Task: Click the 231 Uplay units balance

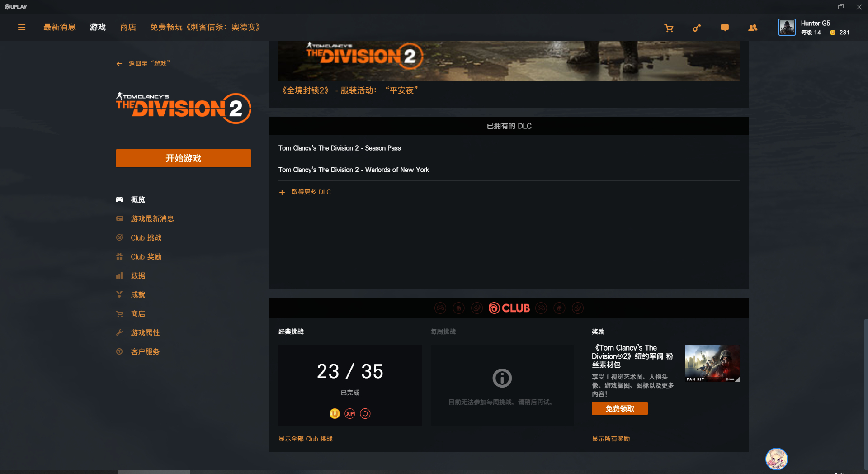Action: point(844,33)
